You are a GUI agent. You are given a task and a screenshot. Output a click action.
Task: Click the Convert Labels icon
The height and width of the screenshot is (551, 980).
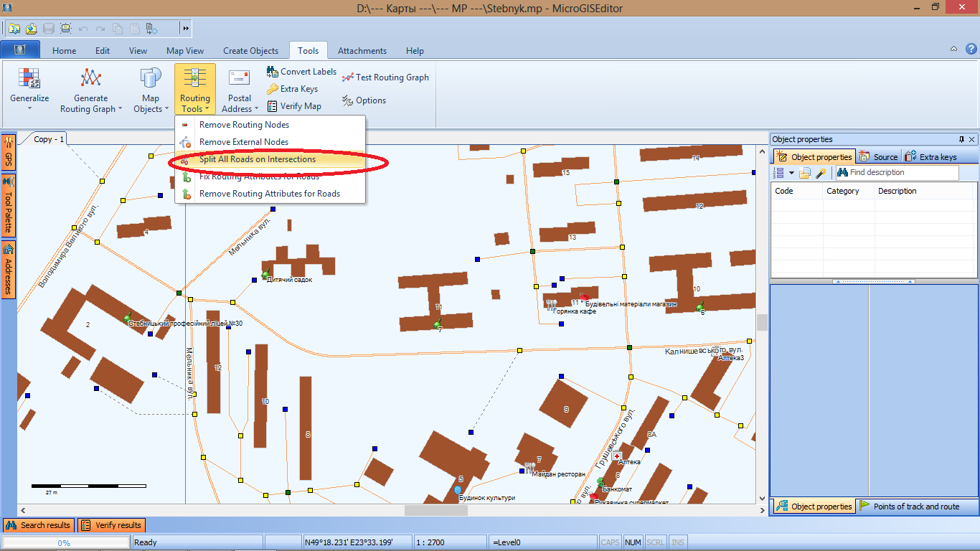point(273,72)
